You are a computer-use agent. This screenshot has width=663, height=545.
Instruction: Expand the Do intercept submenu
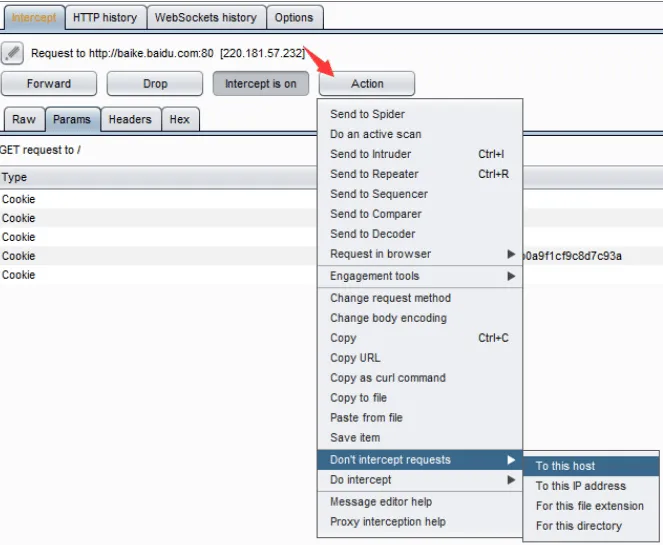click(x=420, y=480)
